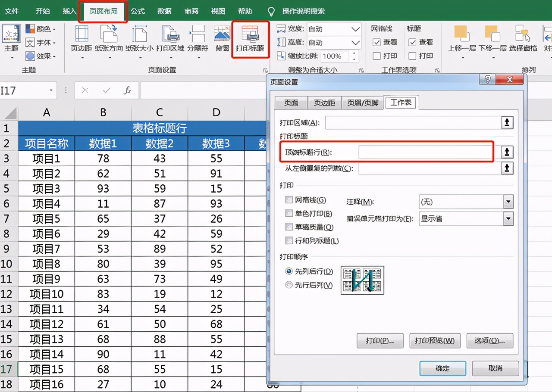Click the Columns to Repeat (从左侧重复的列数) field

(x=430, y=168)
